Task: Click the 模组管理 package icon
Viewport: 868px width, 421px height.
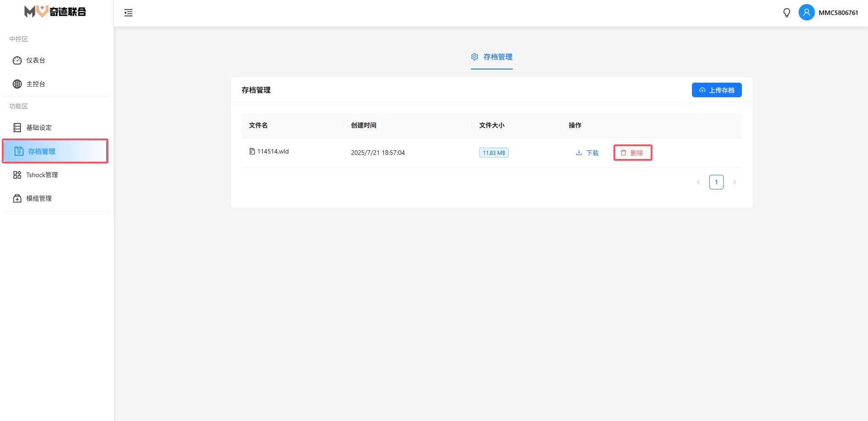Action: [17, 198]
